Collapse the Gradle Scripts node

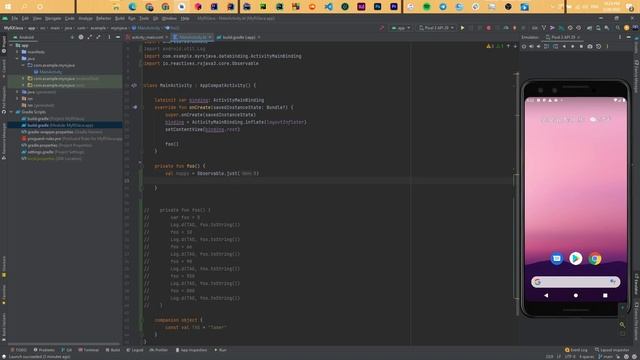pyautogui.click(x=12, y=112)
